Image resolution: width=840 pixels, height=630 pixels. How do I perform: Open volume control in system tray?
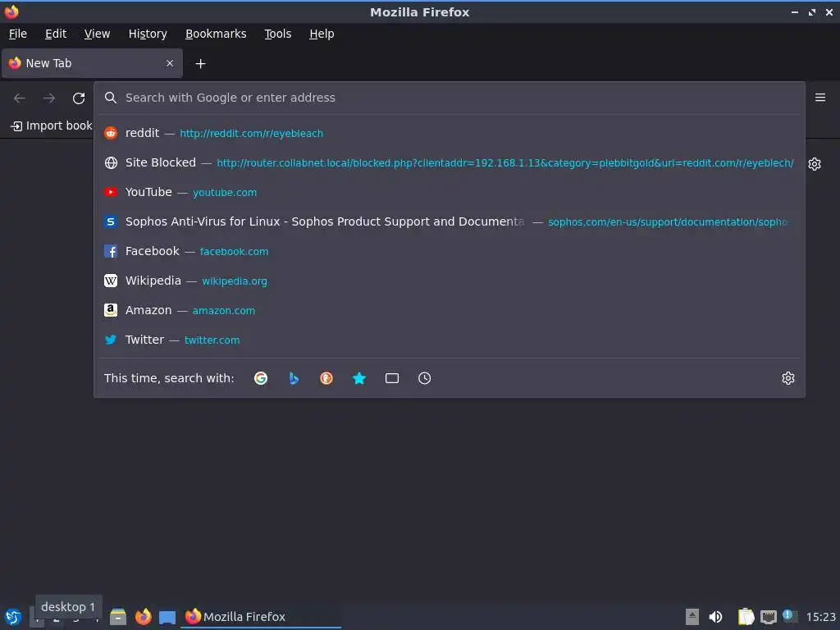point(715,617)
